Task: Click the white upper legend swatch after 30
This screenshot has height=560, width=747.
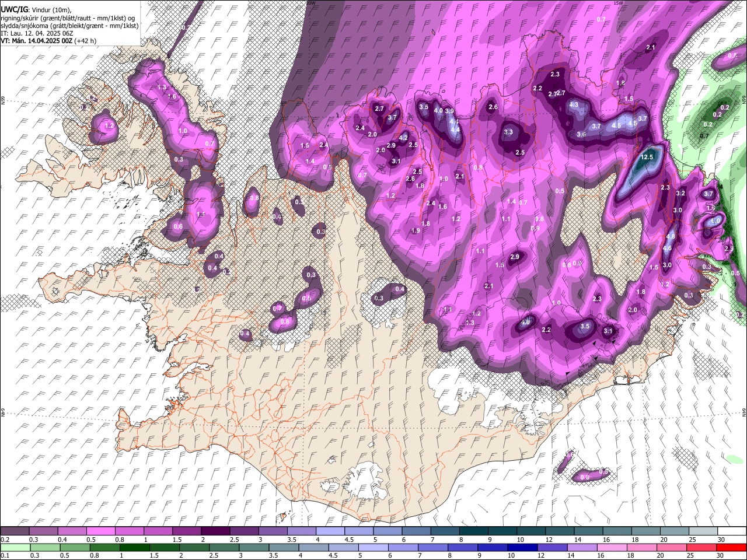Action: [731, 531]
